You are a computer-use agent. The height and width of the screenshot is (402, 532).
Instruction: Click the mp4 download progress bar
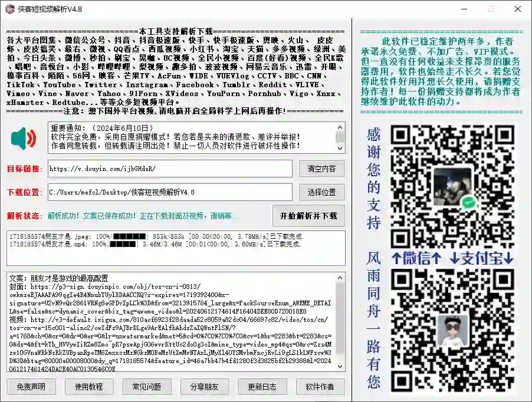pyautogui.click(x=123, y=245)
